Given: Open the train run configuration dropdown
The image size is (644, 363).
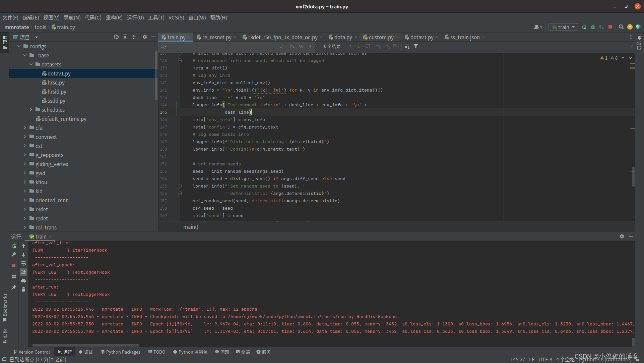Looking at the screenshot, I should (x=563, y=27).
